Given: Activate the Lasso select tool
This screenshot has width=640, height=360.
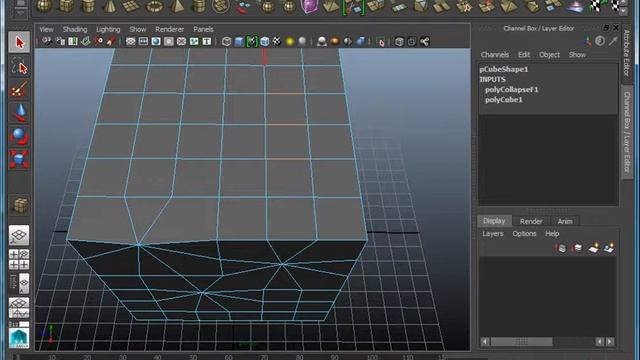Looking at the screenshot, I should (19, 65).
